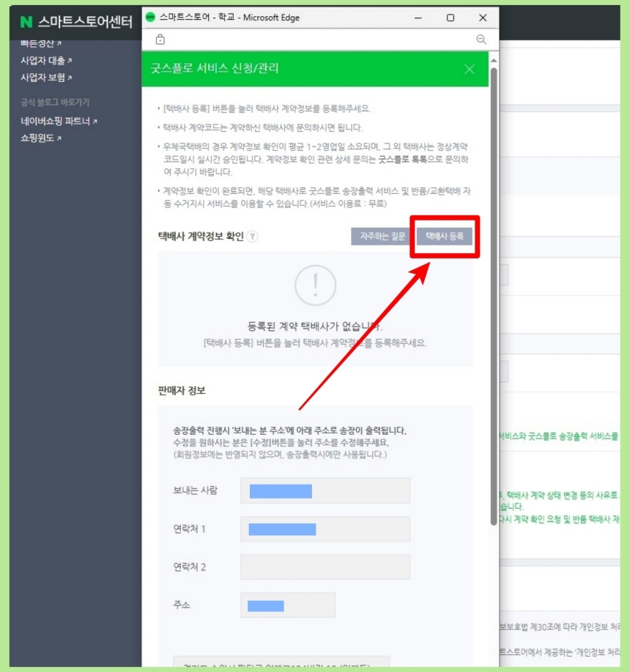Click the popup's vertical scrollbar thumb
Image resolution: width=630 pixels, height=672 pixels.
coord(494,296)
